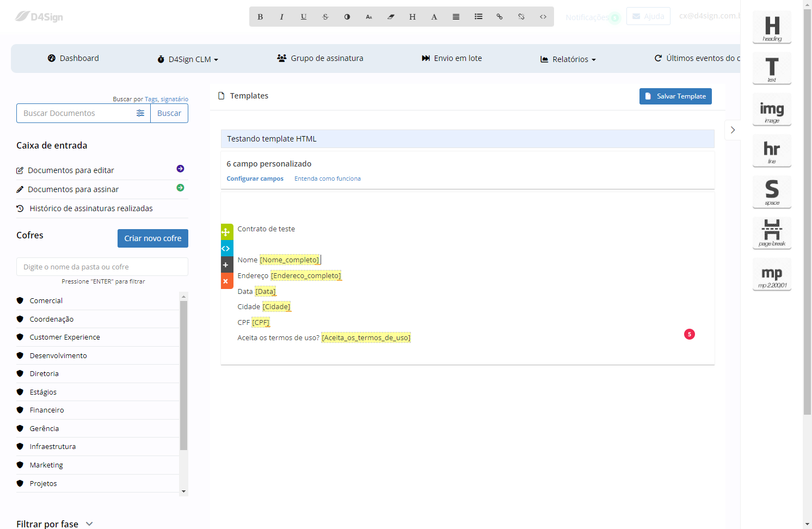Insert a hyperlink with the chain icon
812x529 pixels.
[500, 17]
